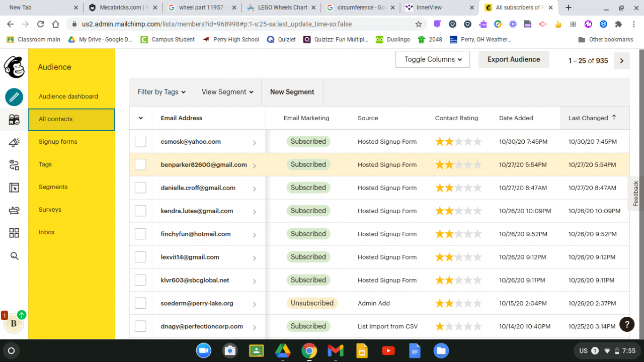Open Google Docs from the shelf
The image size is (644, 362).
coord(415,350)
